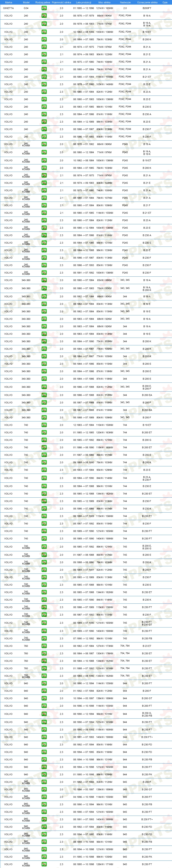Click fuel icon in the 65kW / 88KM row

coord(44,280)
